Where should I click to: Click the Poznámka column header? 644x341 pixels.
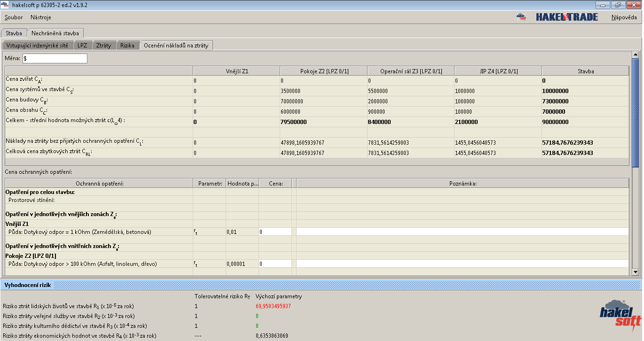[x=463, y=183]
